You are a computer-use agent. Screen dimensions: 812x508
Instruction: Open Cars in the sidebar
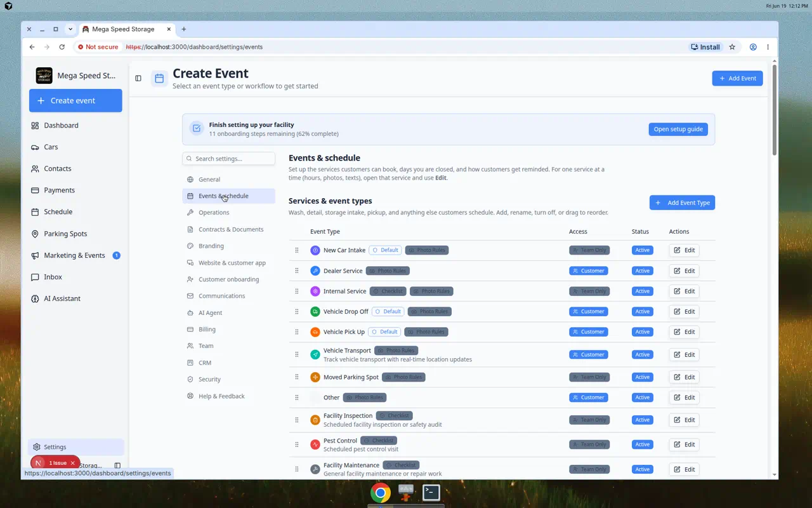(x=75, y=147)
